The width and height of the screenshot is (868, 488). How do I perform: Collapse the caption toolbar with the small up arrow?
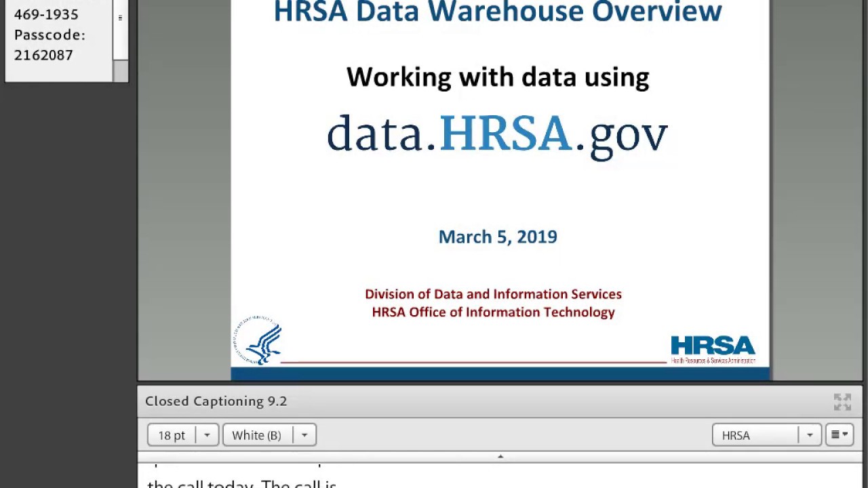pos(500,457)
